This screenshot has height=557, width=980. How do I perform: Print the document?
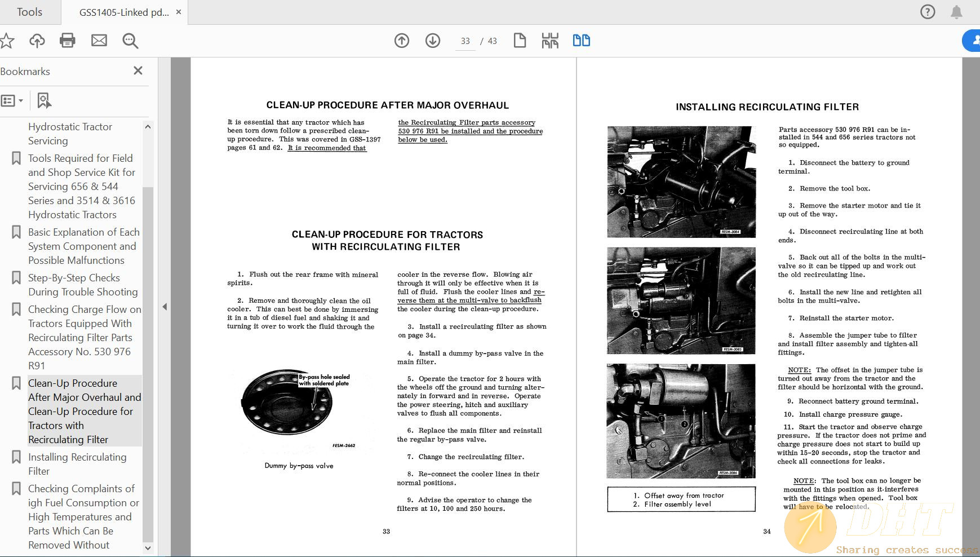[67, 41]
